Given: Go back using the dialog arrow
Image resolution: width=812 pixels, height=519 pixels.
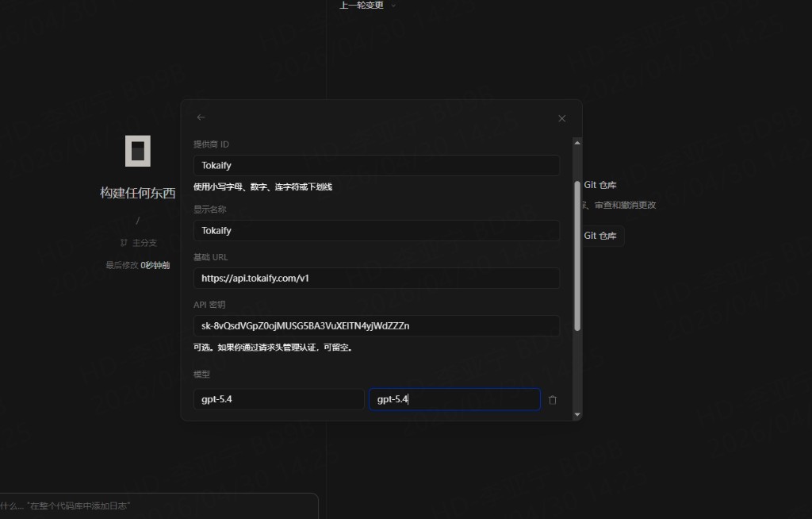Looking at the screenshot, I should tap(201, 117).
